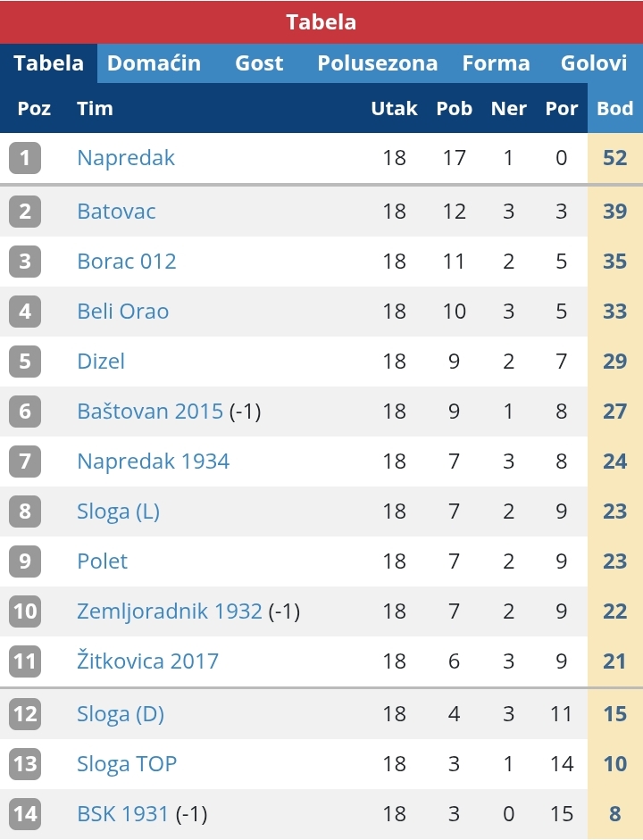
Task: Open BSK 1931 team page
Action: [122, 814]
